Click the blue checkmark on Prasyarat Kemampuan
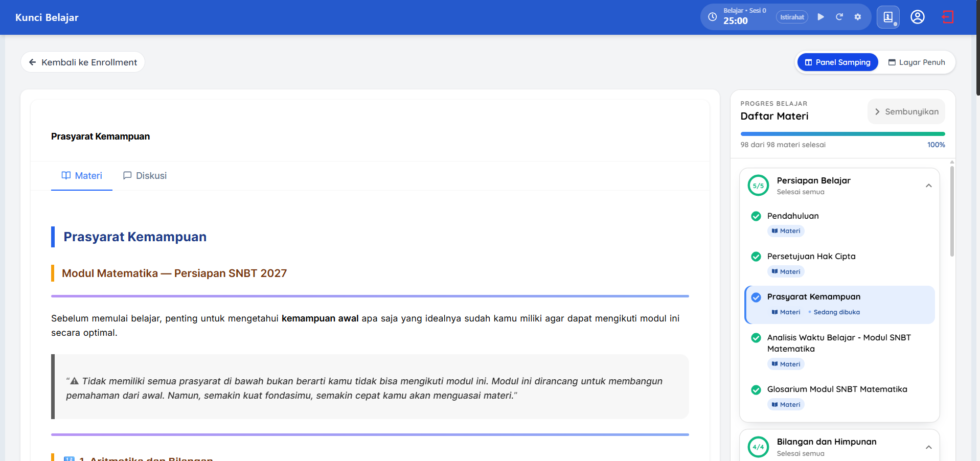This screenshot has width=980, height=461. [756, 297]
